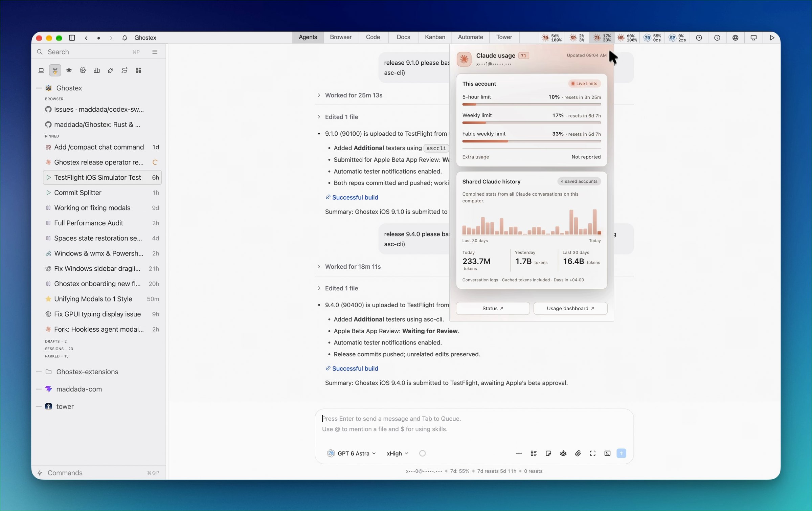Switch to the Agents tab
Image resolution: width=812 pixels, height=511 pixels.
coord(308,37)
